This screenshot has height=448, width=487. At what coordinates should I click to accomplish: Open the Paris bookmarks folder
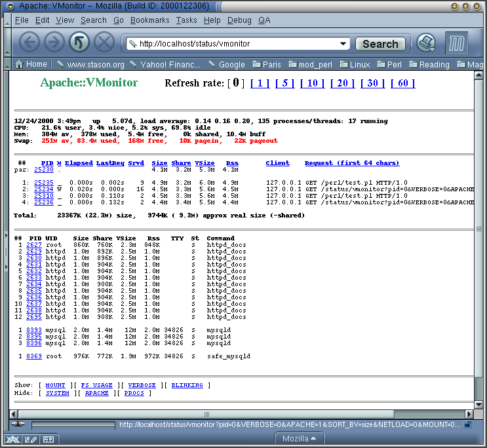(267, 65)
